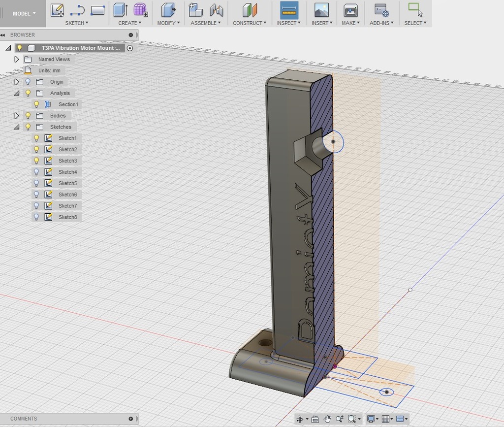This screenshot has width=504, height=427.
Task: Toggle visibility of Section1 analysis
Action: tap(36, 104)
